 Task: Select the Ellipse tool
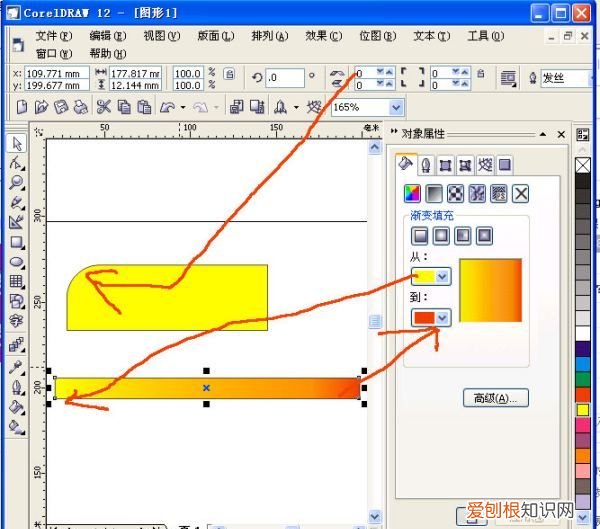16,262
